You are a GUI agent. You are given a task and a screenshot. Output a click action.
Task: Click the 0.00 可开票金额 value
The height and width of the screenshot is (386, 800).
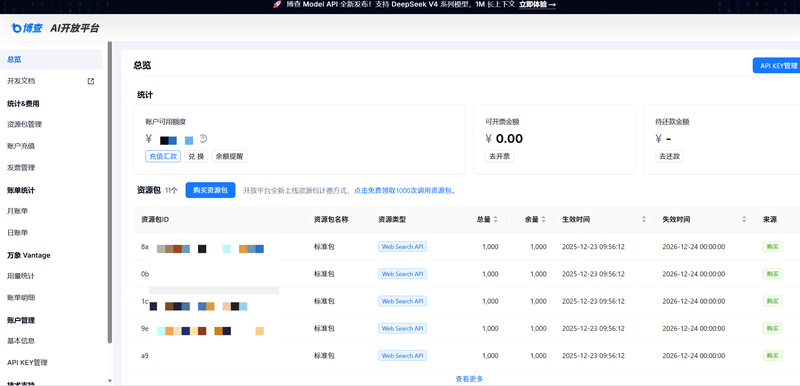(509, 139)
